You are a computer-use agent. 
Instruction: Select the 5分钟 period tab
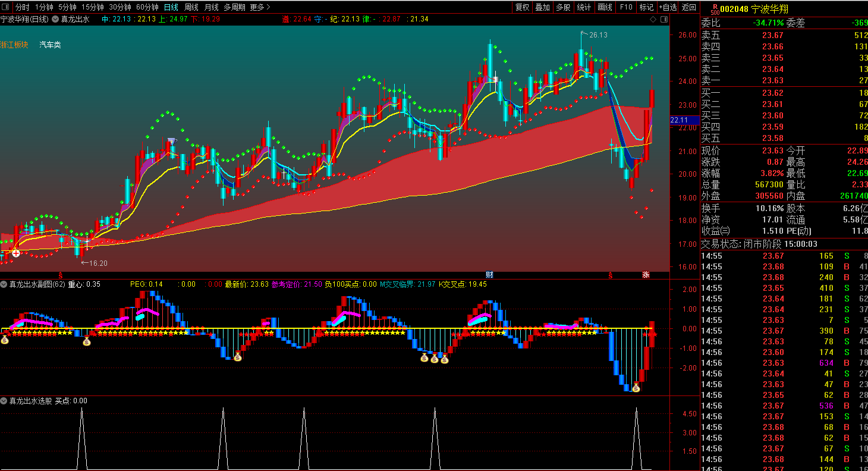(67, 7)
